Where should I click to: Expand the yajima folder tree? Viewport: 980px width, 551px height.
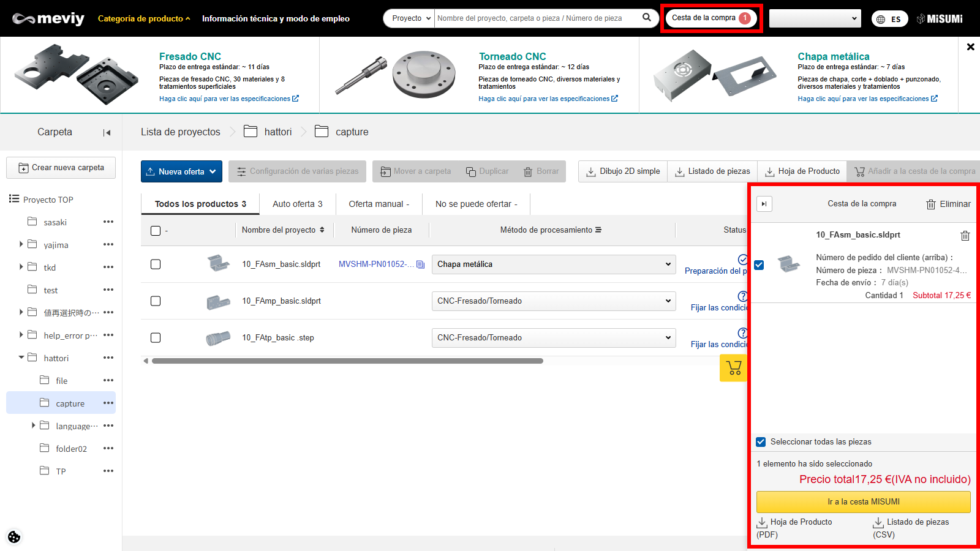click(21, 244)
